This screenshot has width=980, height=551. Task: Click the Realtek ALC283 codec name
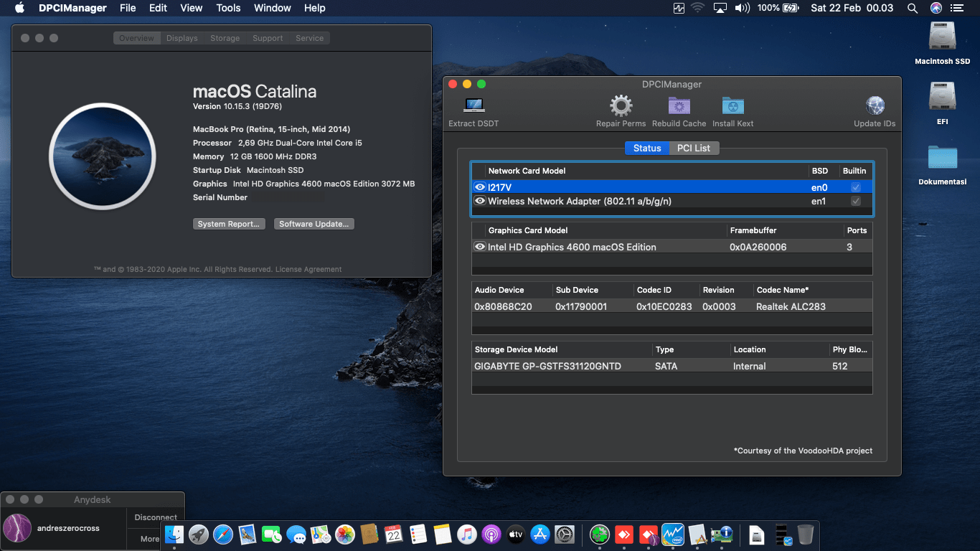[x=791, y=306]
